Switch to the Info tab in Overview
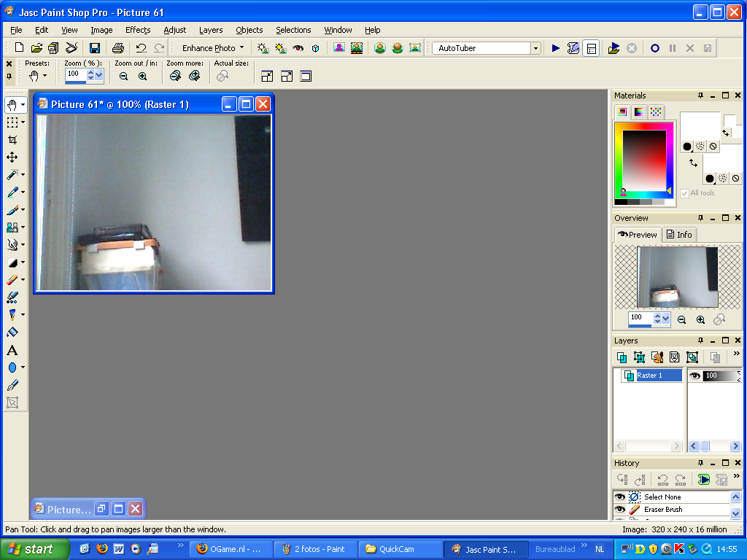The image size is (747, 560). click(679, 234)
